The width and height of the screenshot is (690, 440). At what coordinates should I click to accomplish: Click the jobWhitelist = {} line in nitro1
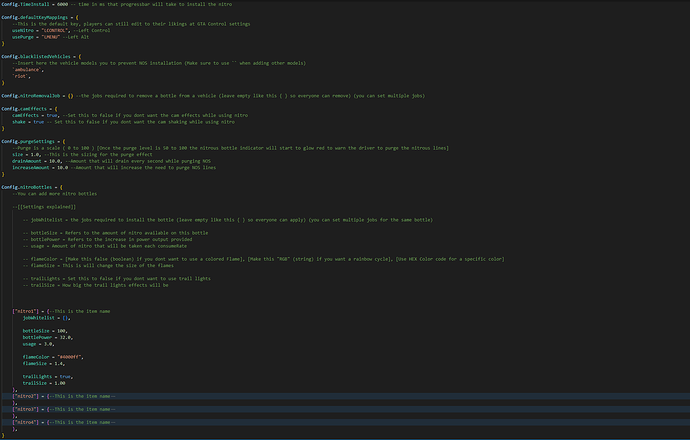click(47, 318)
